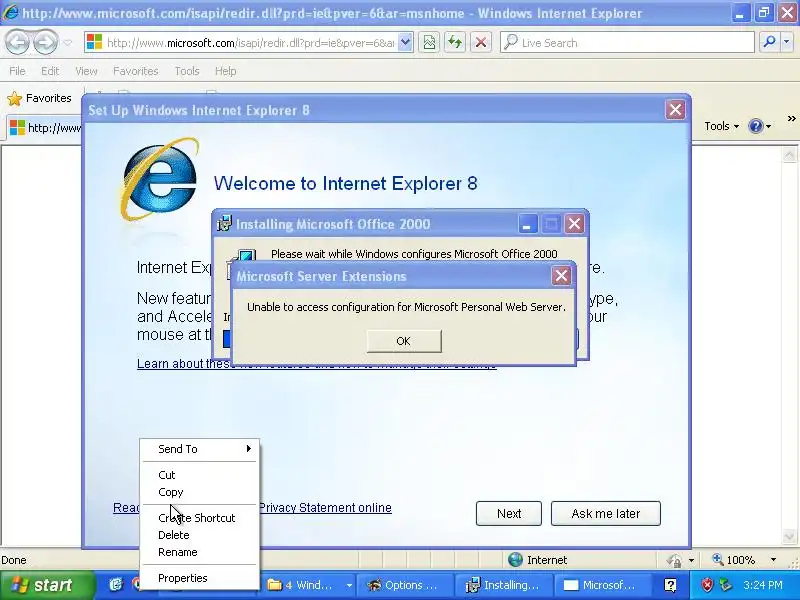Close the Installing Microsoft Office 2000 window
Screen dimensions: 800x600
(574, 224)
